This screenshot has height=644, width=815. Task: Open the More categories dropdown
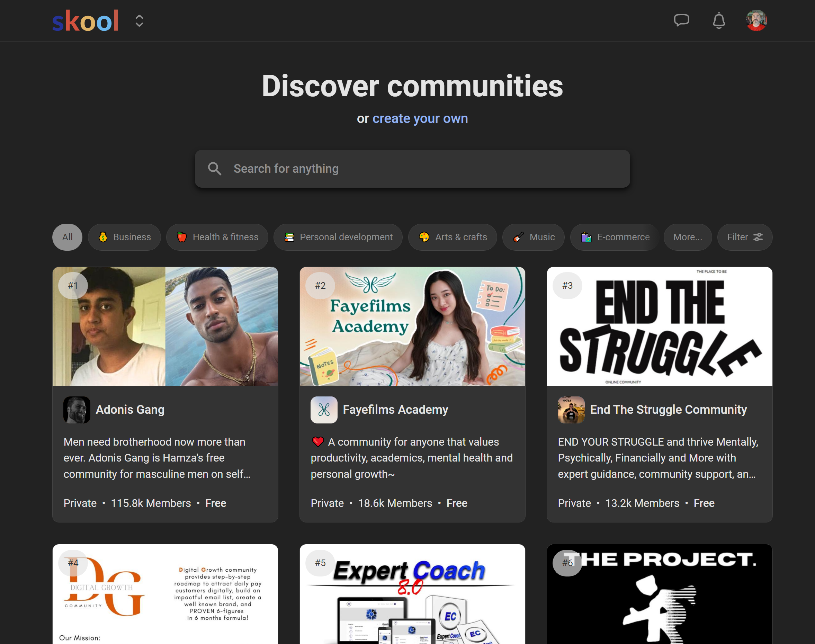[688, 237]
